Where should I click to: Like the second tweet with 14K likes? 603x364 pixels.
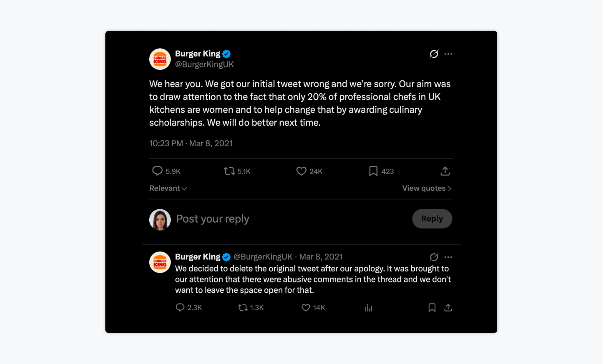point(306,307)
